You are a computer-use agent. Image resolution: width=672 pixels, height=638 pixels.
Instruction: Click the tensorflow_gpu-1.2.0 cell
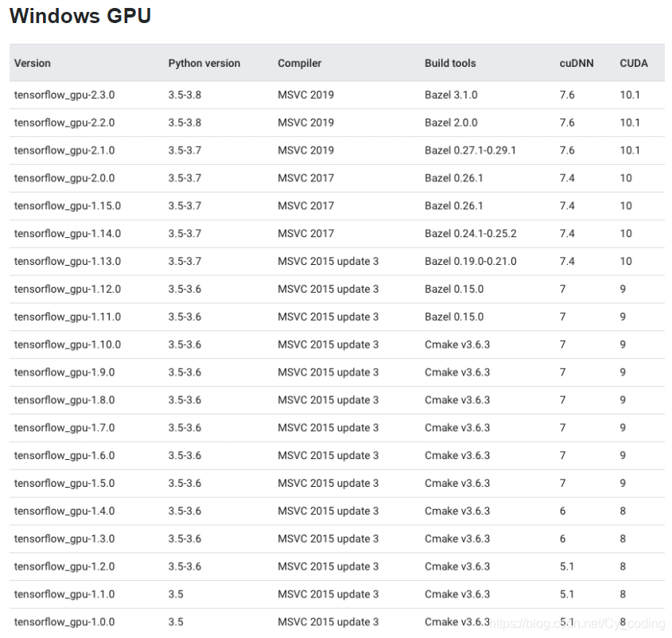coord(64,566)
